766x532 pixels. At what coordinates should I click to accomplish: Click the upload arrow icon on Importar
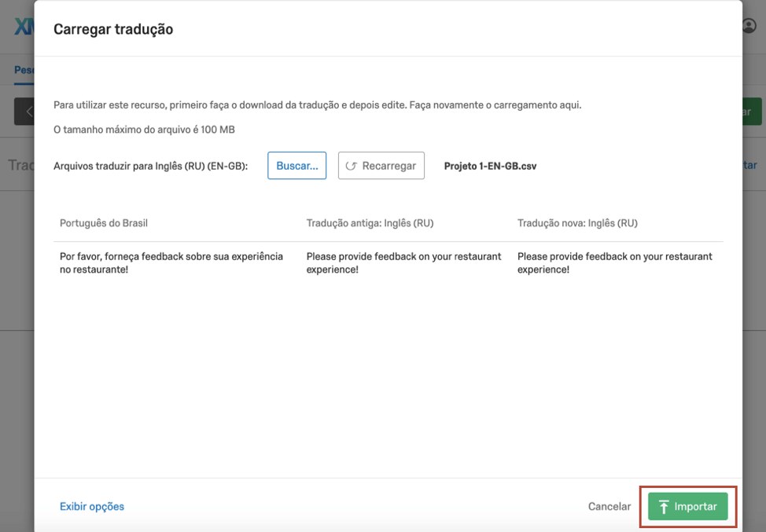click(x=664, y=507)
